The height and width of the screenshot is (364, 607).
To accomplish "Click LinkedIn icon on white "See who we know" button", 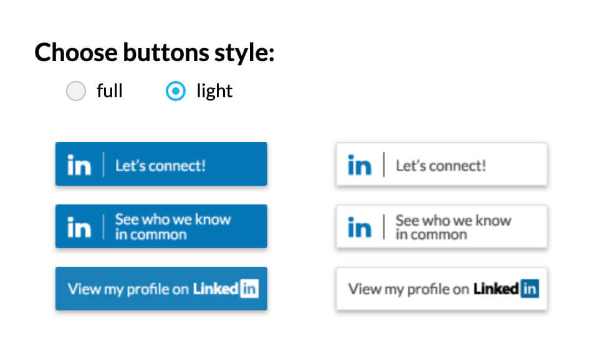I will (360, 228).
